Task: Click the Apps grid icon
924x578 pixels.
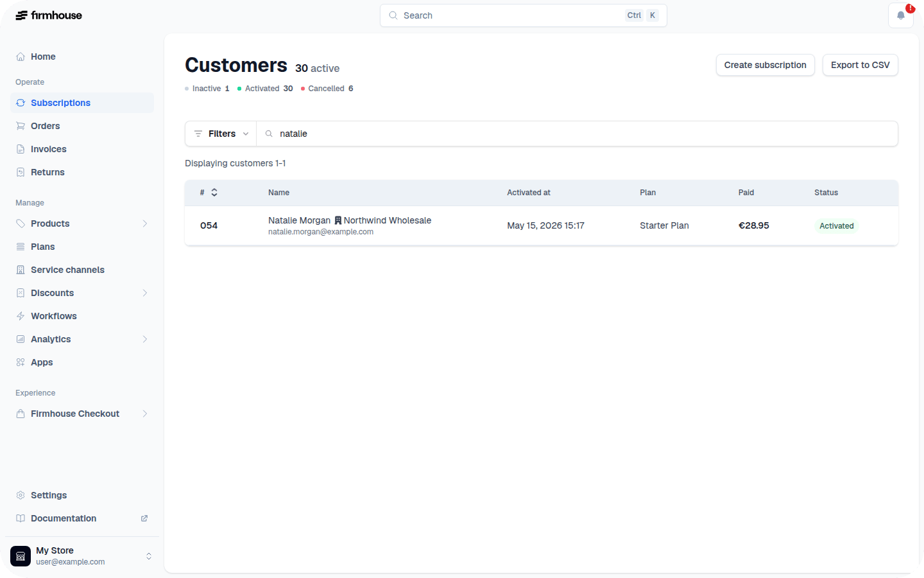Action: [21, 362]
